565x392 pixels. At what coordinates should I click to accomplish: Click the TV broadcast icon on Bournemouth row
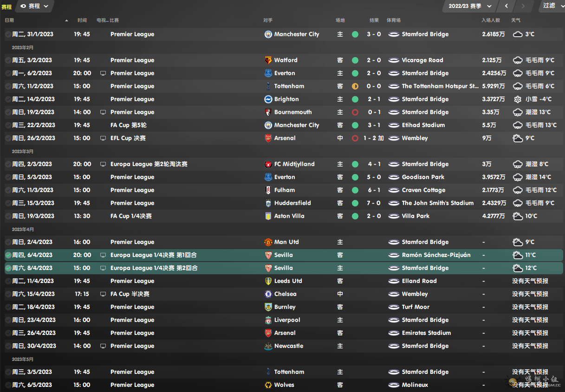tap(103, 112)
